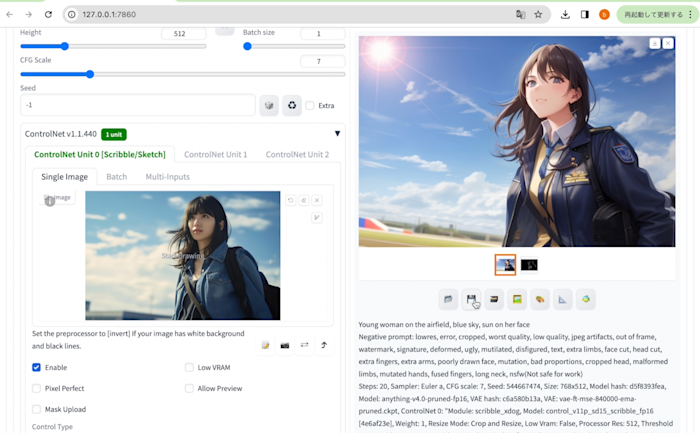Screen dimensions: 700x433
Task: Enable the Low VRAM option
Action: (189, 367)
